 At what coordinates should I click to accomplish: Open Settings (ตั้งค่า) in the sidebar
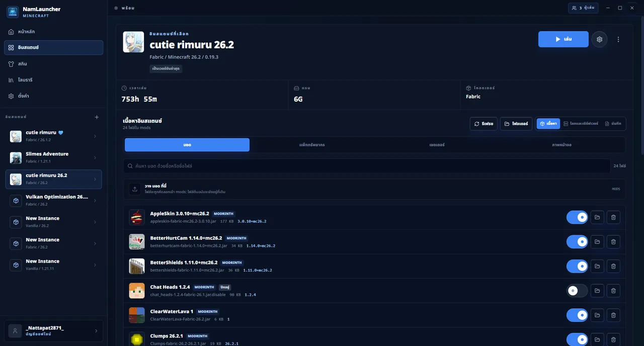pos(54,96)
